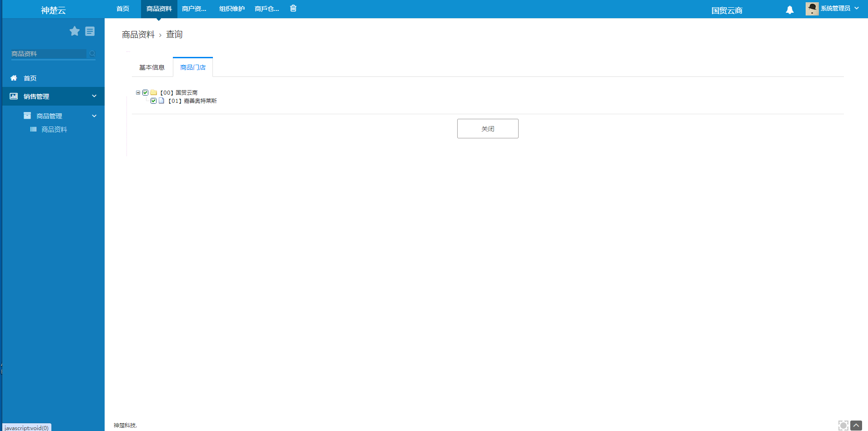Open 基本信息 tab

point(152,67)
